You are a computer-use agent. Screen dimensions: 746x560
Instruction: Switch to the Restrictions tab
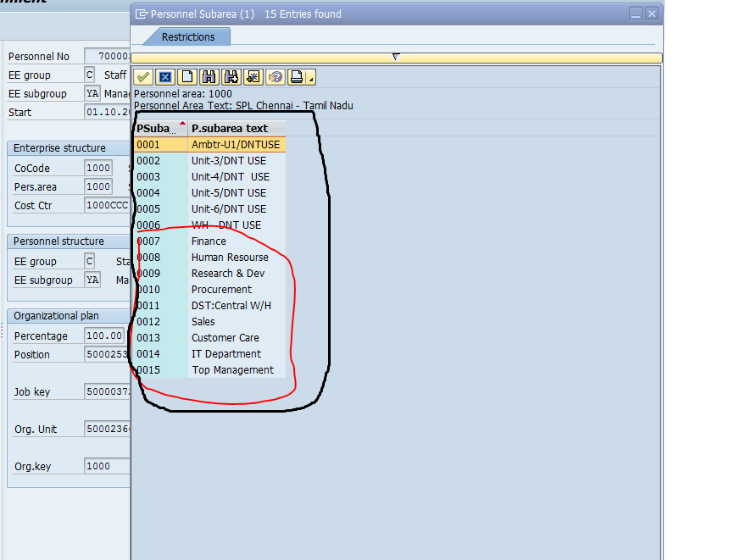coord(187,37)
